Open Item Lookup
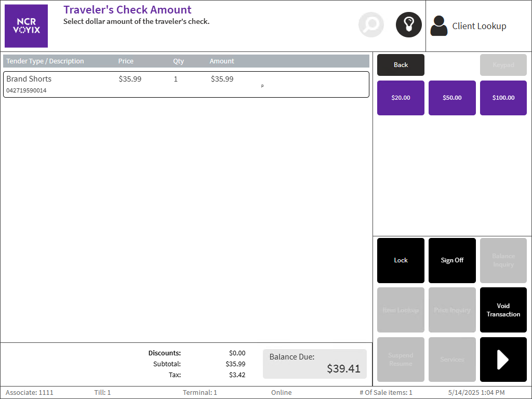The image size is (532, 399). (401, 310)
